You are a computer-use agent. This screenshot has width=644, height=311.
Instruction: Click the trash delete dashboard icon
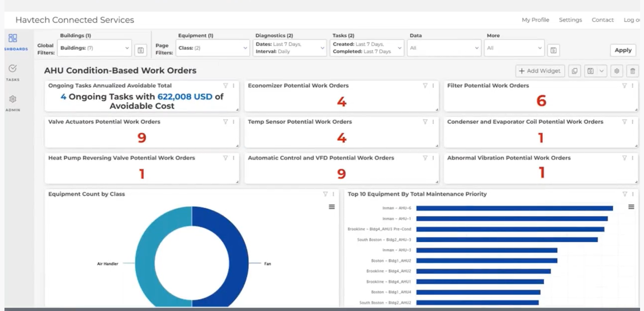click(x=632, y=71)
